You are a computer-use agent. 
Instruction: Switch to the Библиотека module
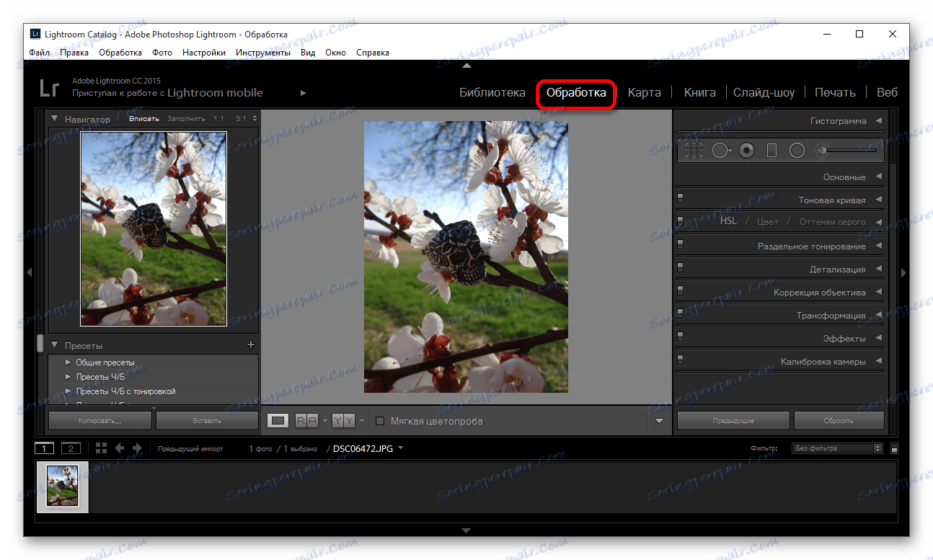coord(492,92)
